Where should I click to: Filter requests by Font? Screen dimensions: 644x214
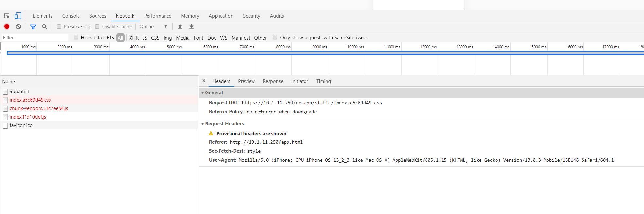199,38
